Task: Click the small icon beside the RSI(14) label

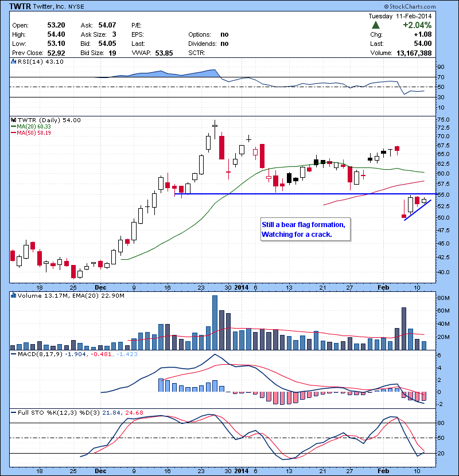Action: click(13, 62)
